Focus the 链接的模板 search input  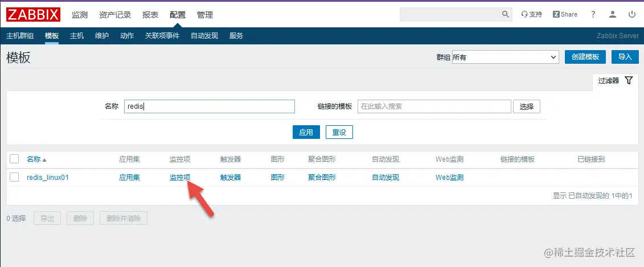(x=434, y=106)
